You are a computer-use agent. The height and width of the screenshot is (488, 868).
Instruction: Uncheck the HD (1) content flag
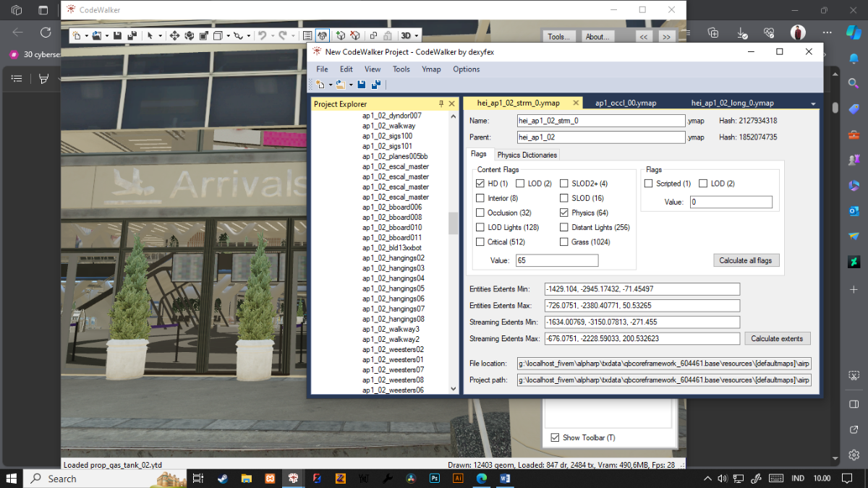click(x=480, y=184)
